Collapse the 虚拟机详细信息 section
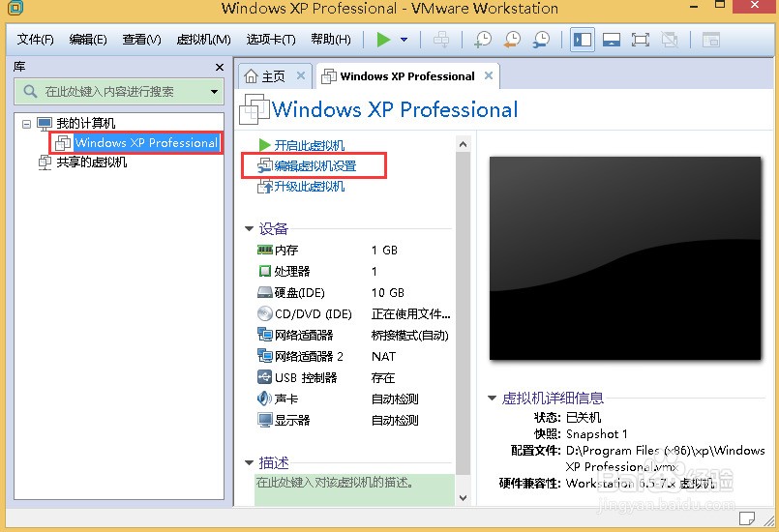This screenshot has width=779, height=532. point(492,399)
